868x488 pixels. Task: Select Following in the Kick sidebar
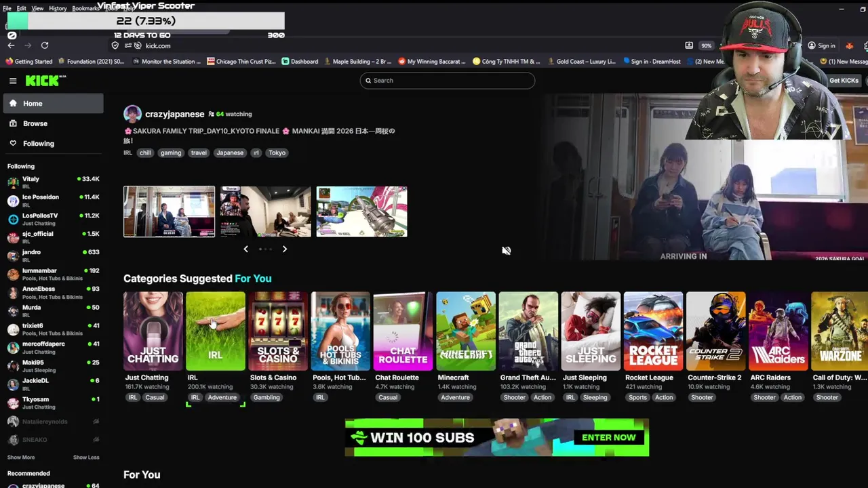click(54, 143)
